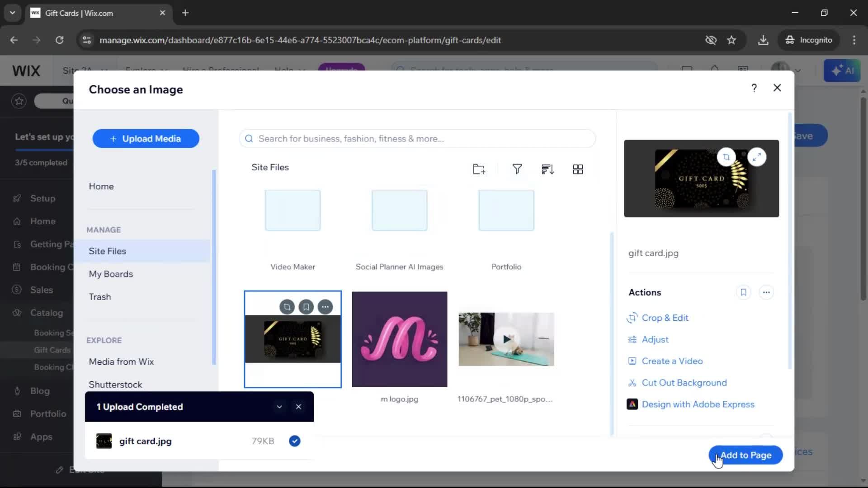This screenshot has height=488, width=868.
Task: Select Site Files in sidebar
Action: (143, 251)
